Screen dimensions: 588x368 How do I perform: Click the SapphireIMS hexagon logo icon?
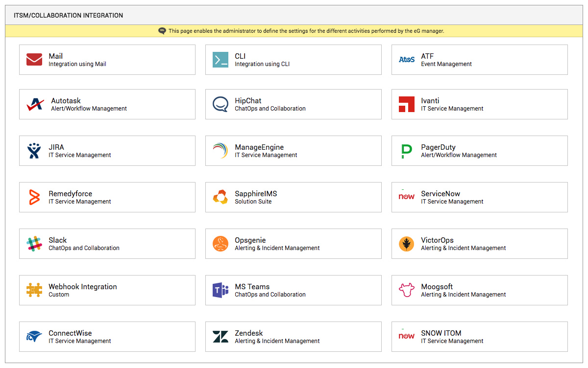[220, 197]
